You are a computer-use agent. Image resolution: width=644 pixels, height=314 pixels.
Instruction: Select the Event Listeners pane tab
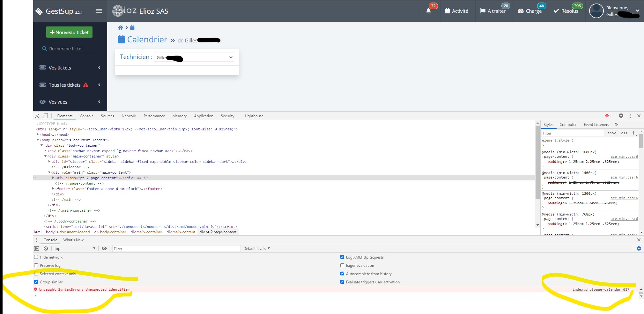point(596,125)
